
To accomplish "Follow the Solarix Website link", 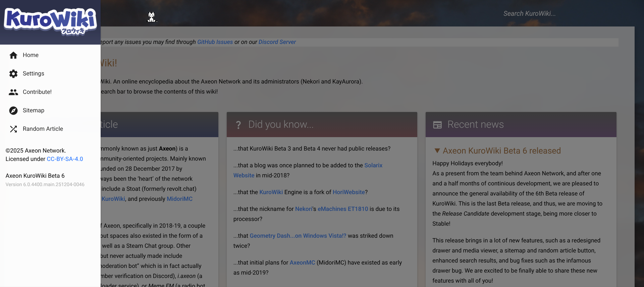I will click(373, 165).
